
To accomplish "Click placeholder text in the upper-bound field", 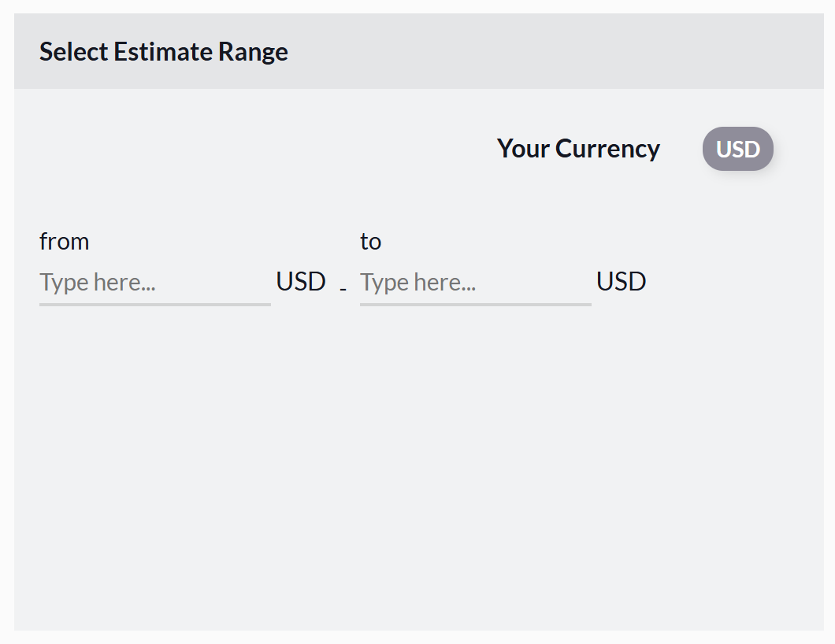I will (418, 283).
